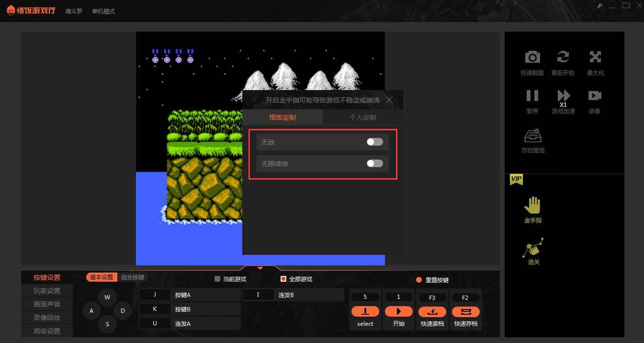Click the 连发A label
This screenshot has height=343, width=644.
pyautogui.click(x=183, y=324)
